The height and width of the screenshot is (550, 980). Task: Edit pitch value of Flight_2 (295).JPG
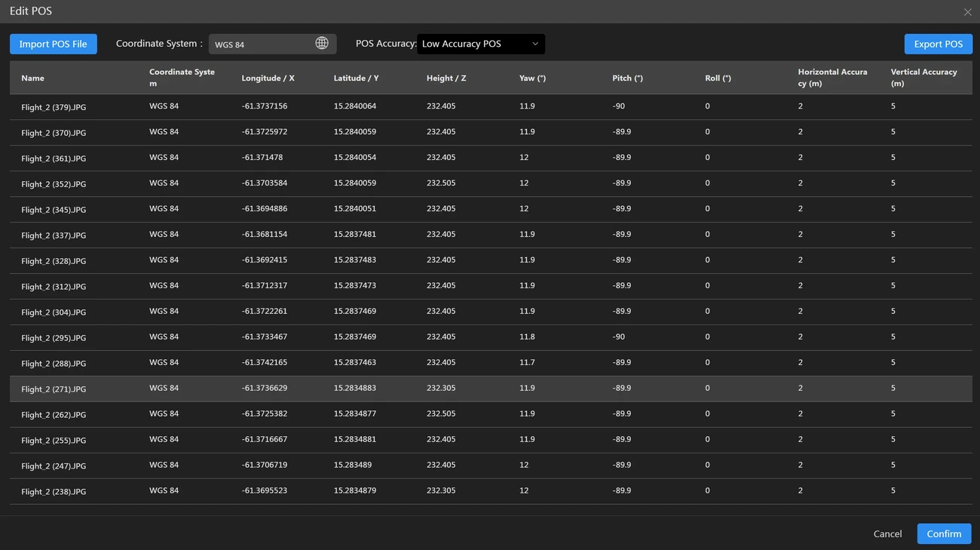[x=619, y=337]
